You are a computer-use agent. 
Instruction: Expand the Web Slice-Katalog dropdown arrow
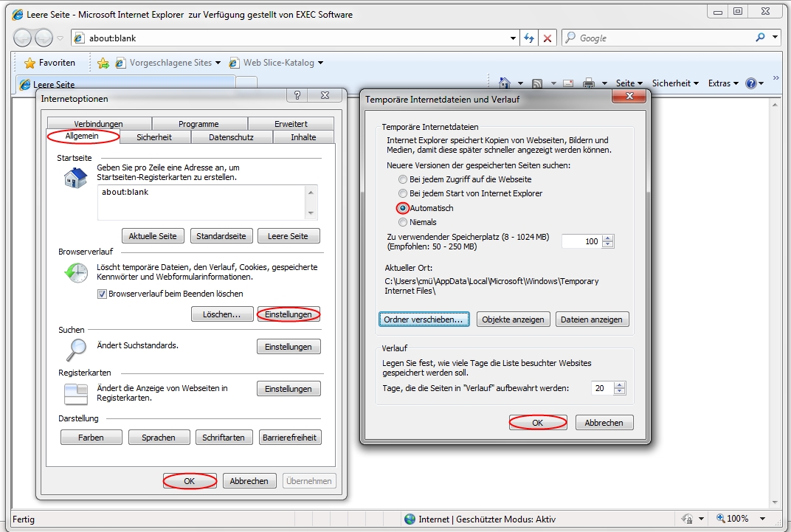(x=320, y=63)
